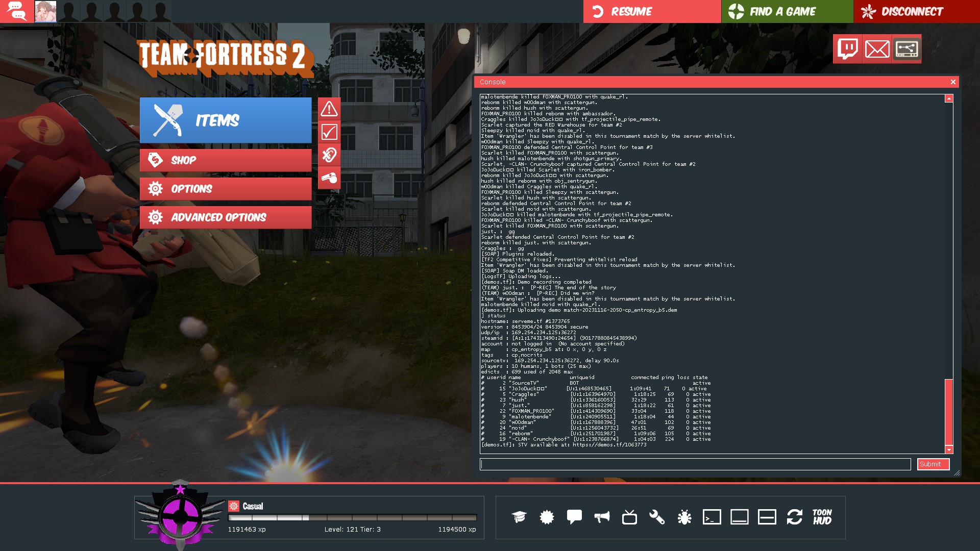Click the console Submit button
Image resolution: width=980 pixels, height=551 pixels.
(933, 464)
